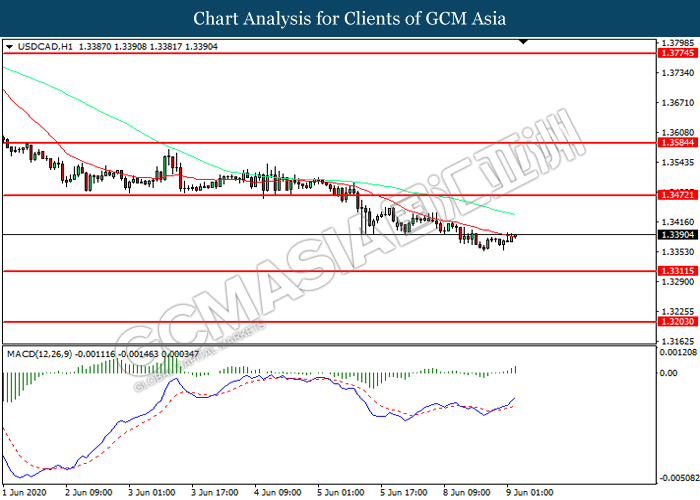Click the 1 Jun 2020 date label

(x=25, y=492)
